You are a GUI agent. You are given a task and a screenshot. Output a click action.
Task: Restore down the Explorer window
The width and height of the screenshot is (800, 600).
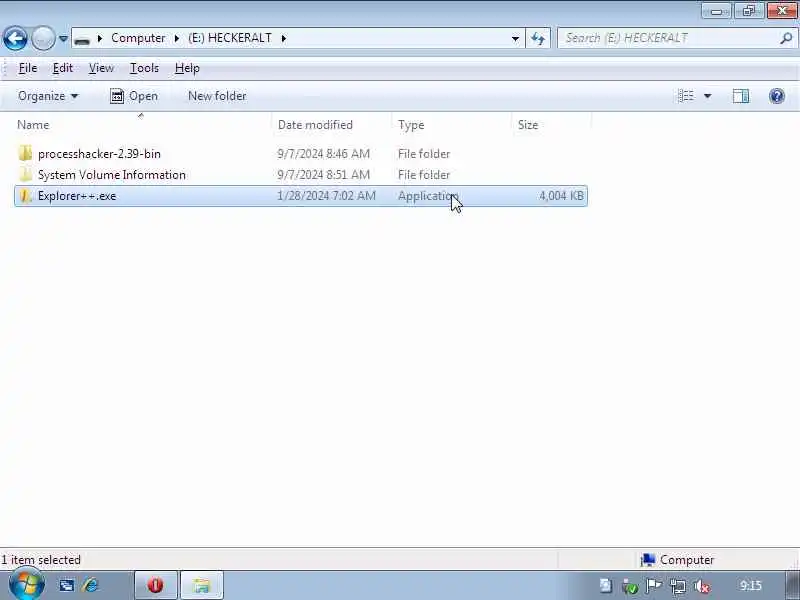(x=749, y=11)
